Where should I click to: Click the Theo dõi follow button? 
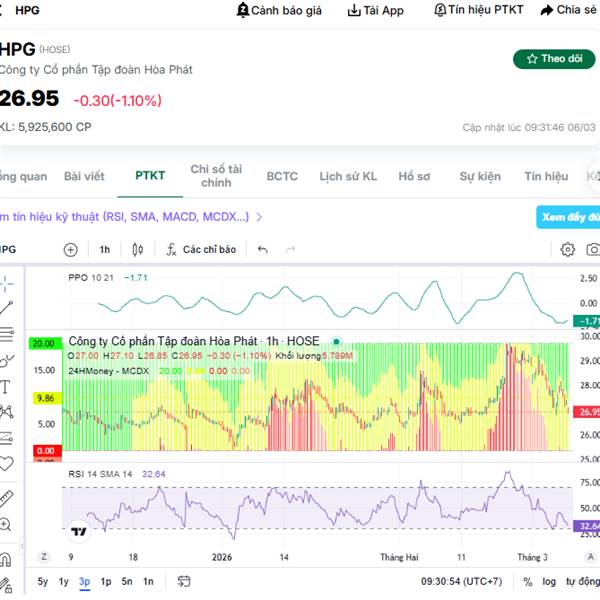553,59
